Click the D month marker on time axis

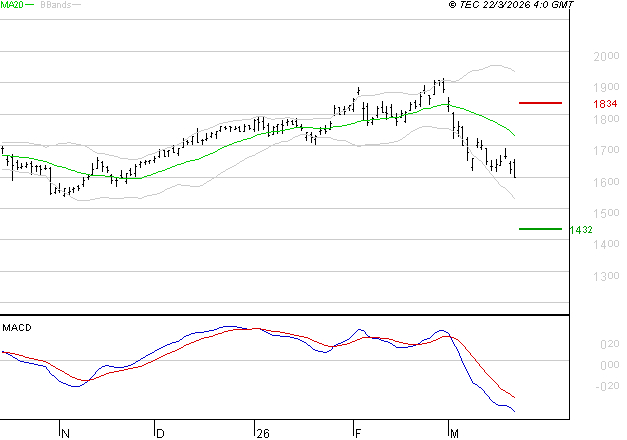click(x=160, y=434)
